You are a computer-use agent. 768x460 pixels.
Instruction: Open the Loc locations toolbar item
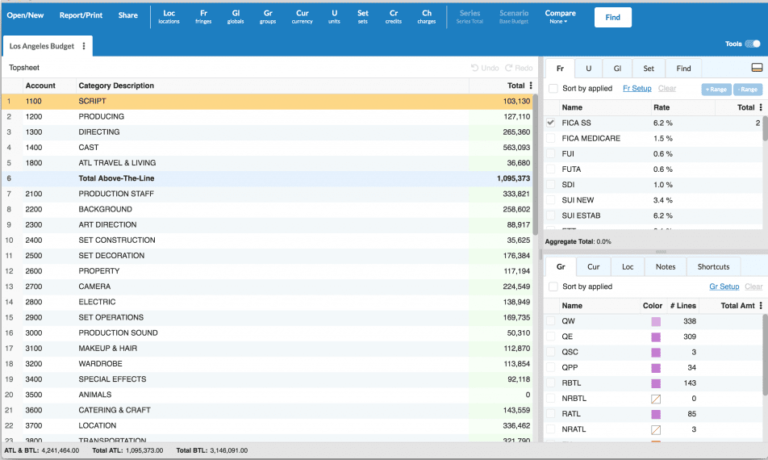pos(169,16)
